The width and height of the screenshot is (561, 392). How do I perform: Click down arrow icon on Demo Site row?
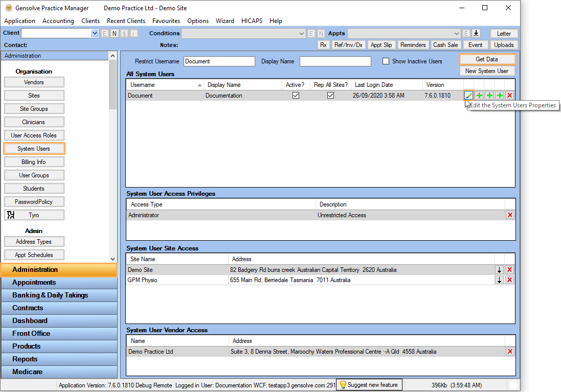click(499, 270)
